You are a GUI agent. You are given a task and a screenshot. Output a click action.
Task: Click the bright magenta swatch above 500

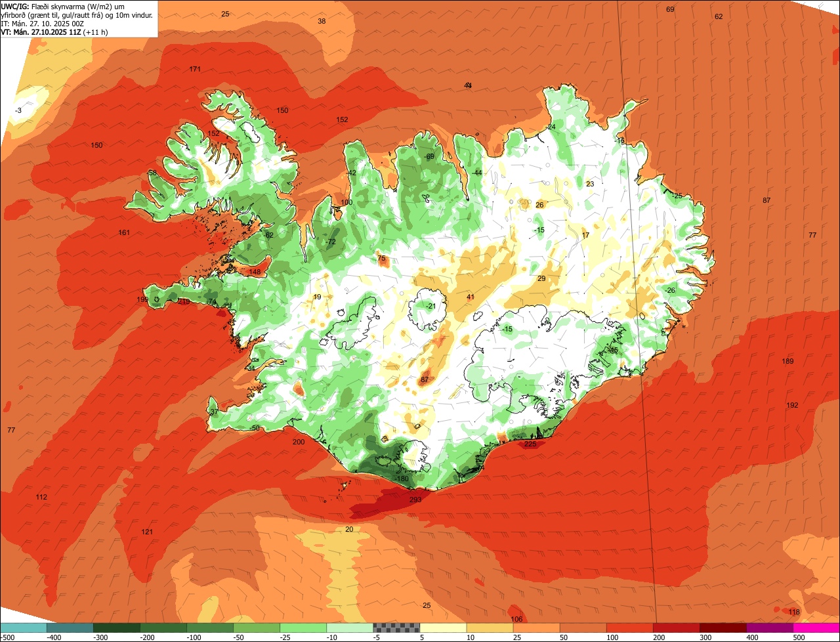pyautogui.click(x=816, y=628)
